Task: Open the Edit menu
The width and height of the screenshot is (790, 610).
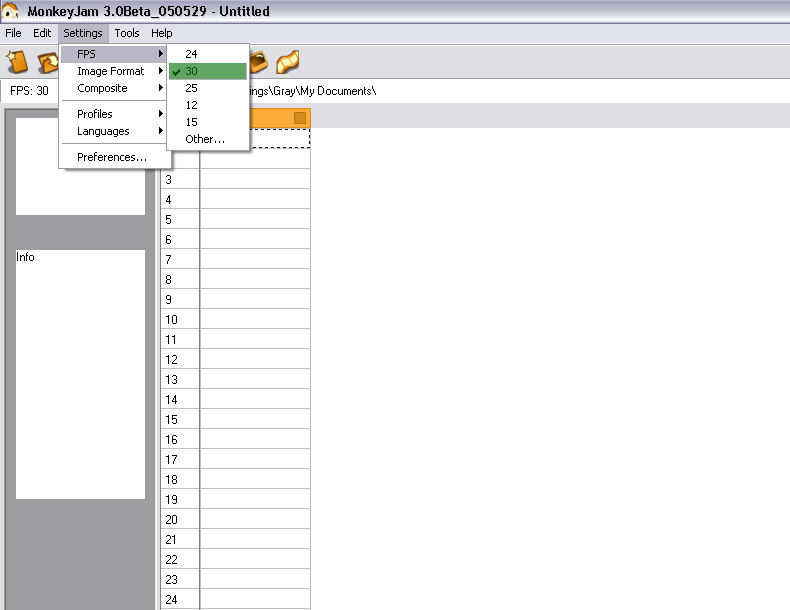Action: tap(42, 33)
